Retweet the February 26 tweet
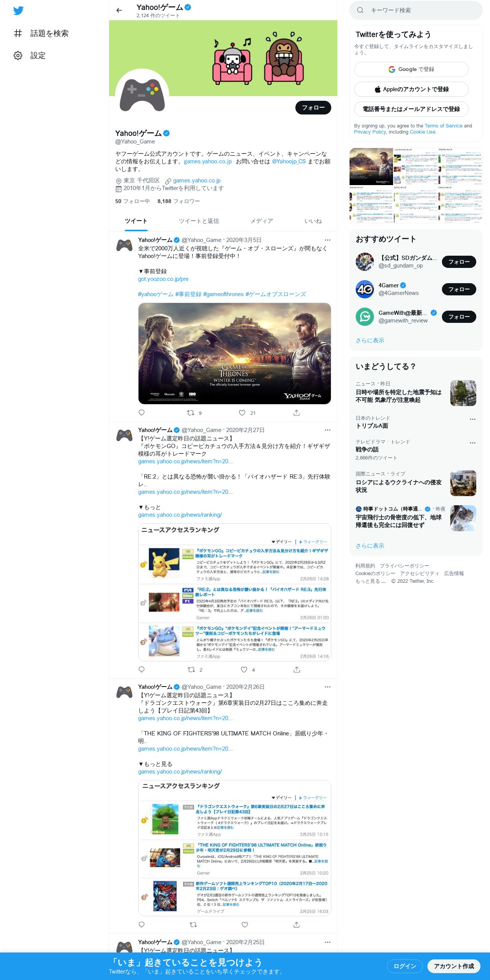490x980 pixels. (x=193, y=925)
